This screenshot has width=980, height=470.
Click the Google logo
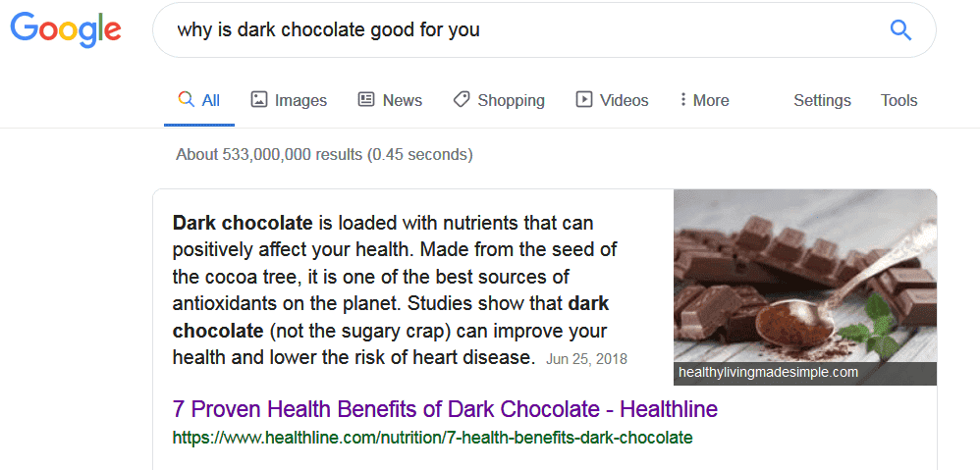66,31
